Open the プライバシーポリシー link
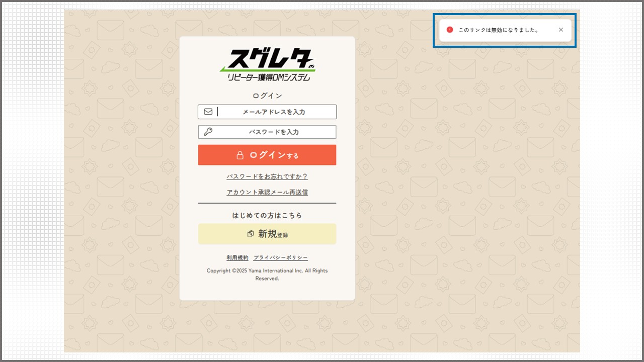Screen dimensions: 644x362 [281, 257]
